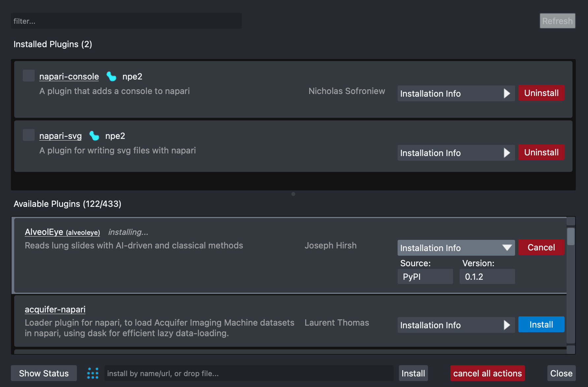
Task: Show Status of installation tasks
Action: [x=44, y=373]
